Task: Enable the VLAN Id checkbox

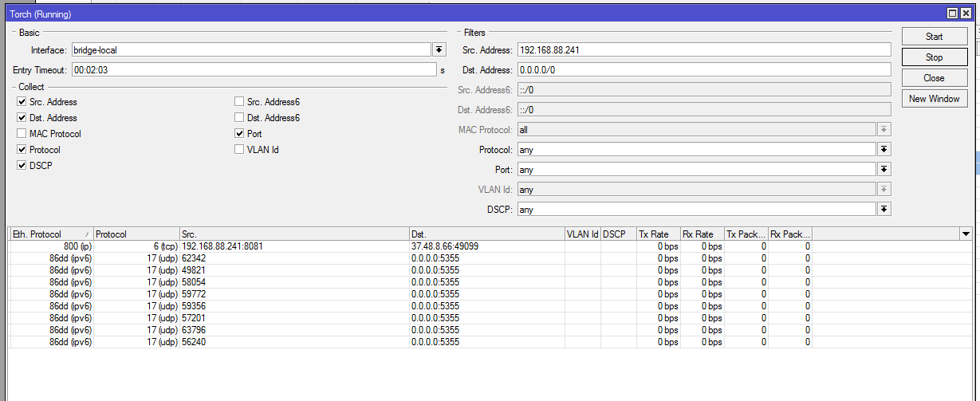Action: tap(239, 150)
